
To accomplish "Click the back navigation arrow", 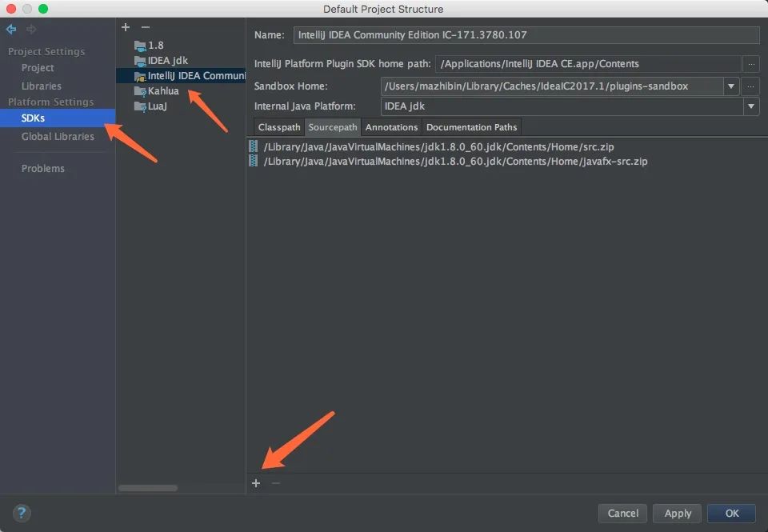I will pyautogui.click(x=11, y=30).
